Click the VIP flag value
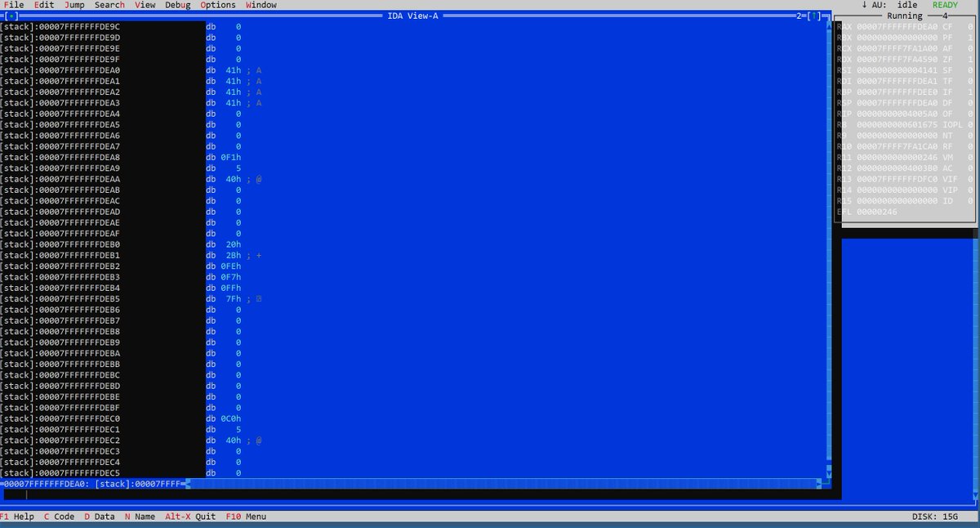980x528 pixels. [970, 189]
